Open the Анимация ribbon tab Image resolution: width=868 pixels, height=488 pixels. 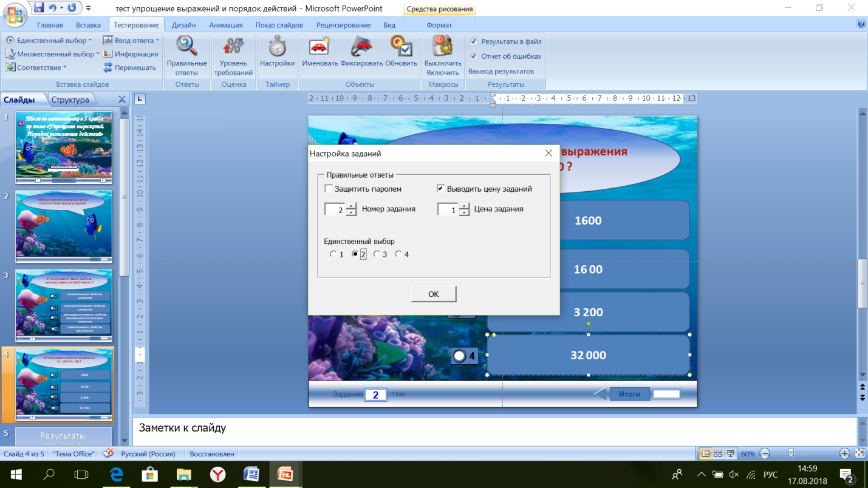tap(226, 25)
